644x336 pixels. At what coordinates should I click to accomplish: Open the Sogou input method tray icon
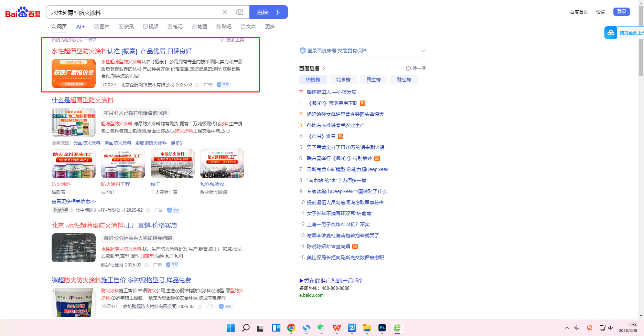(590, 328)
